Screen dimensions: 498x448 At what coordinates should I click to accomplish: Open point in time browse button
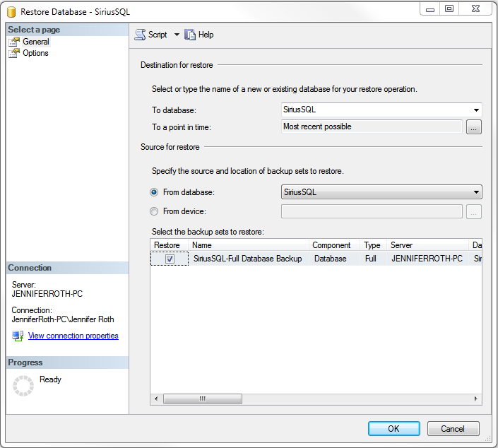click(473, 127)
